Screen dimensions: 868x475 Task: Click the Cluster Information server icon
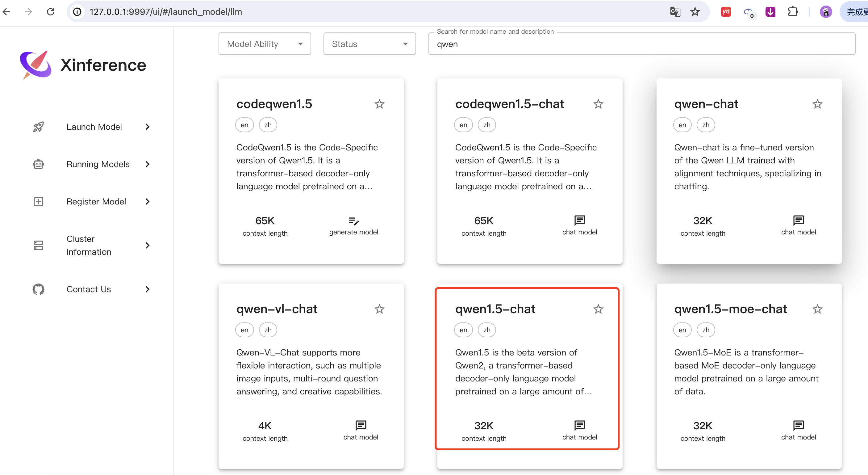point(38,245)
